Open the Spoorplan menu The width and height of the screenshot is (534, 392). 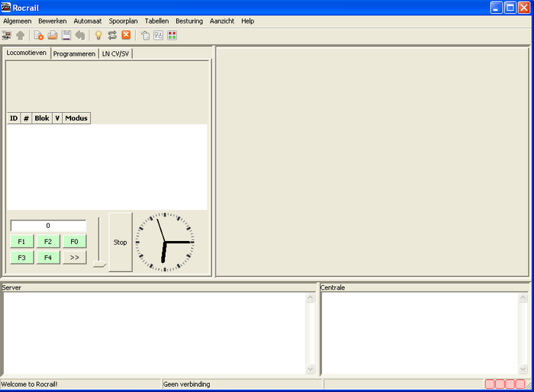coord(123,21)
